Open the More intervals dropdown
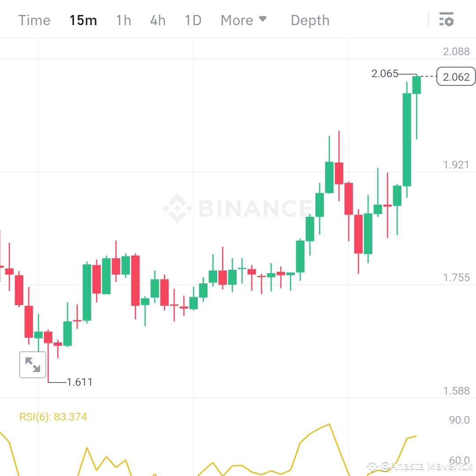 point(244,20)
